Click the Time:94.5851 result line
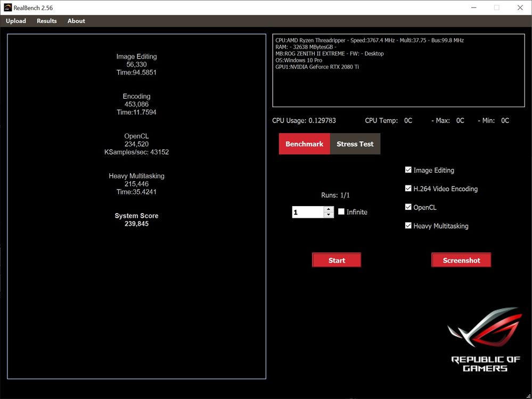 136,72
